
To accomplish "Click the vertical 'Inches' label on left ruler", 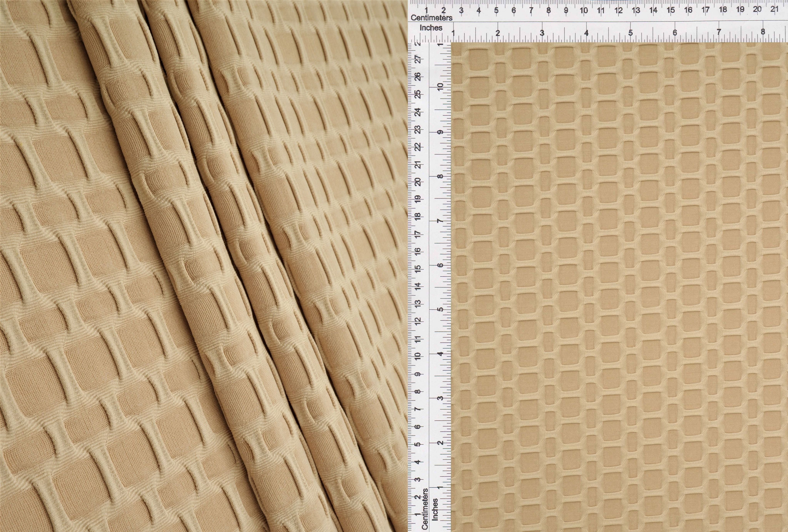I will (435, 509).
